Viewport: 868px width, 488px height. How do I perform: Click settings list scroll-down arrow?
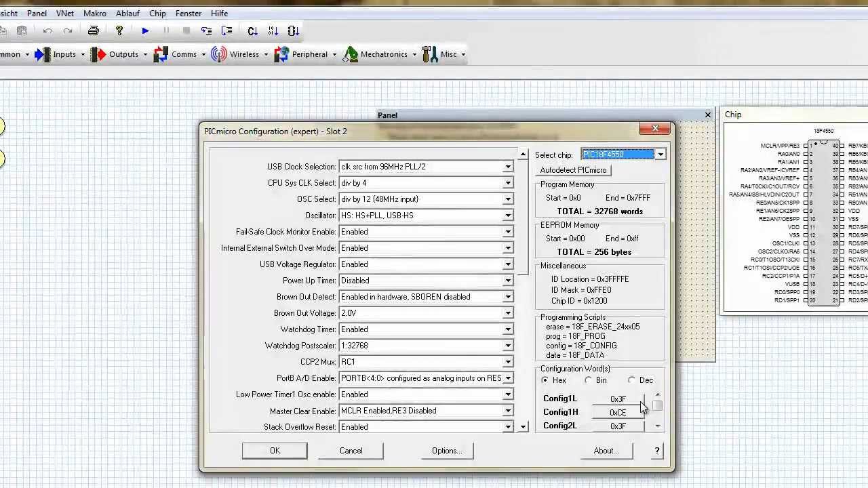[x=523, y=427]
